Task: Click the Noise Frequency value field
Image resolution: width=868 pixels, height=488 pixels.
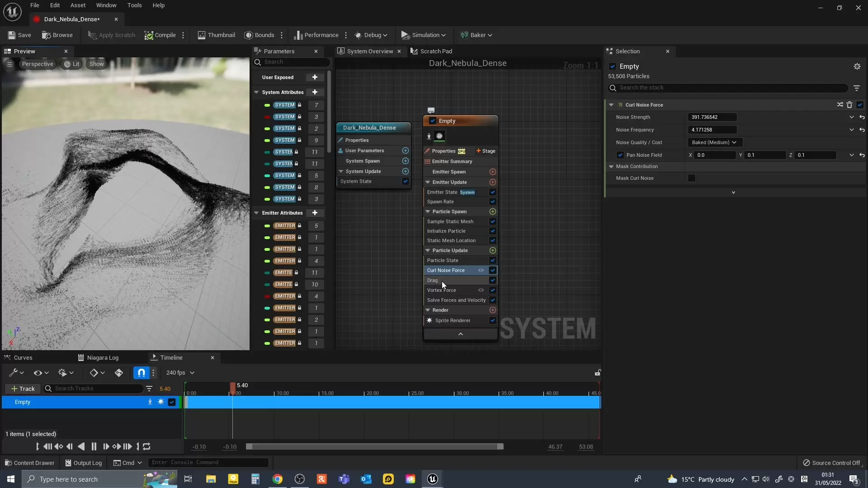Action: pos(712,130)
